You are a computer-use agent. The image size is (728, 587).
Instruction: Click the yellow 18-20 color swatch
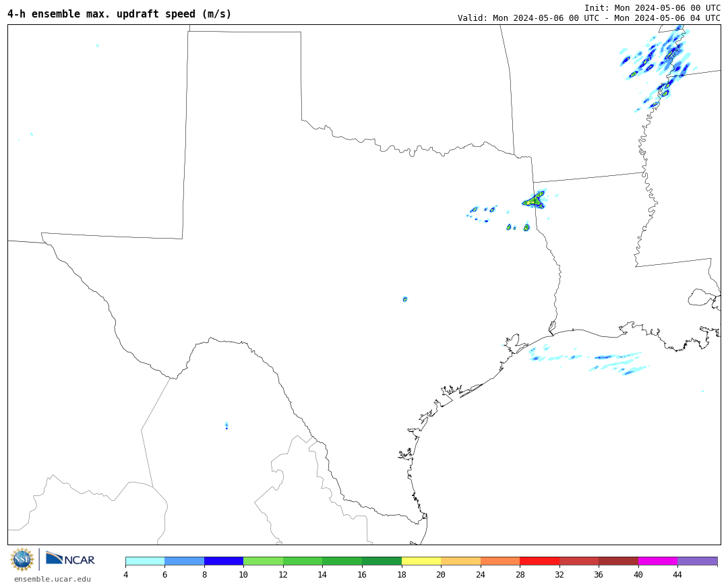pyautogui.click(x=421, y=561)
